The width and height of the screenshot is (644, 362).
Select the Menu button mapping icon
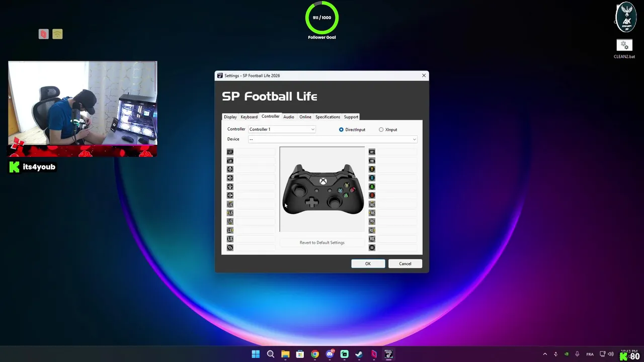click(372, 247)
